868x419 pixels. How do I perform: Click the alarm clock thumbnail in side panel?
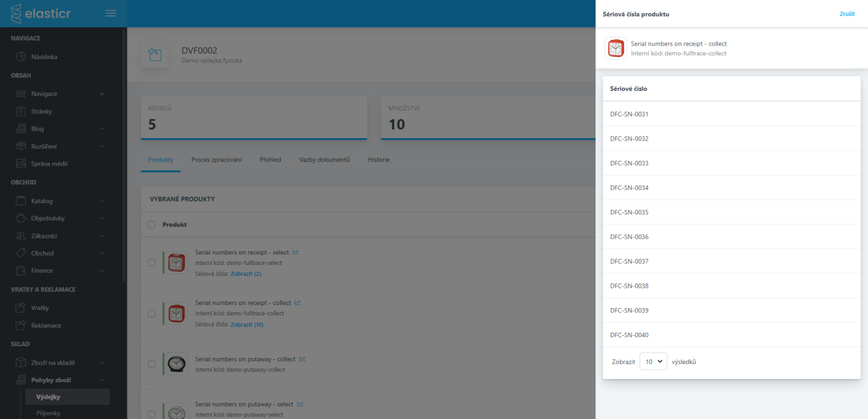[x=616, y=49]
